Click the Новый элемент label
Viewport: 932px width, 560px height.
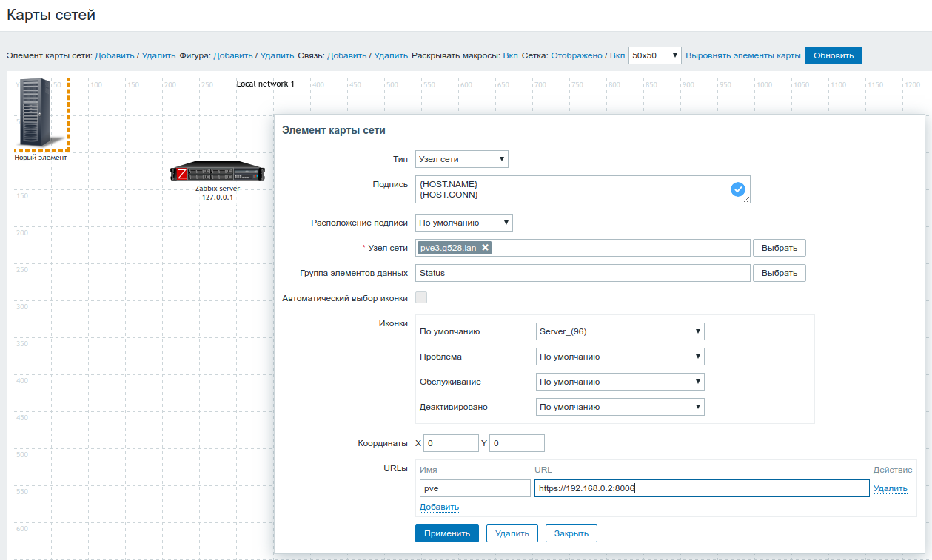[41, 157]
